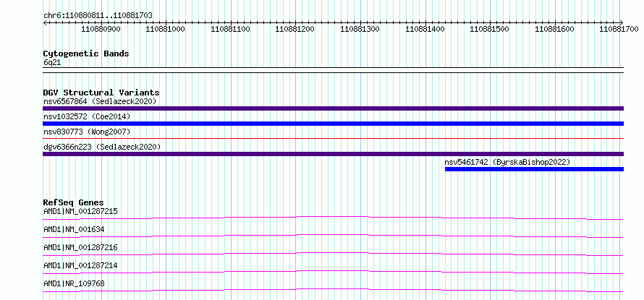Click the 6q21 cytogenetic band bar

click(x=333, y=70)
